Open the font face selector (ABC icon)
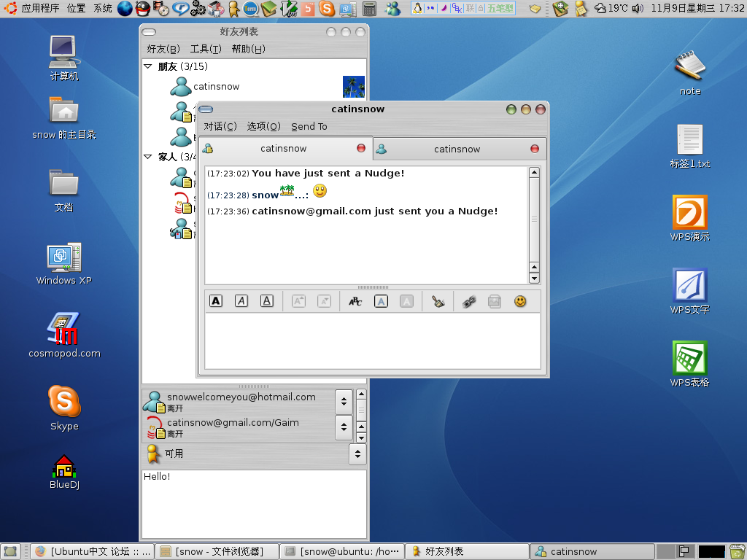 pyautogui.click(x=355, y=301)
